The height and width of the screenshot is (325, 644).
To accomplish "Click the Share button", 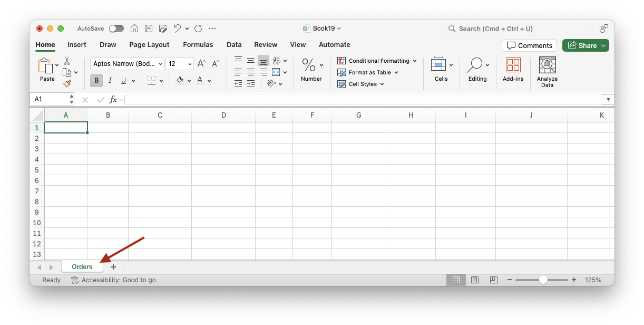I will (585, 45).
